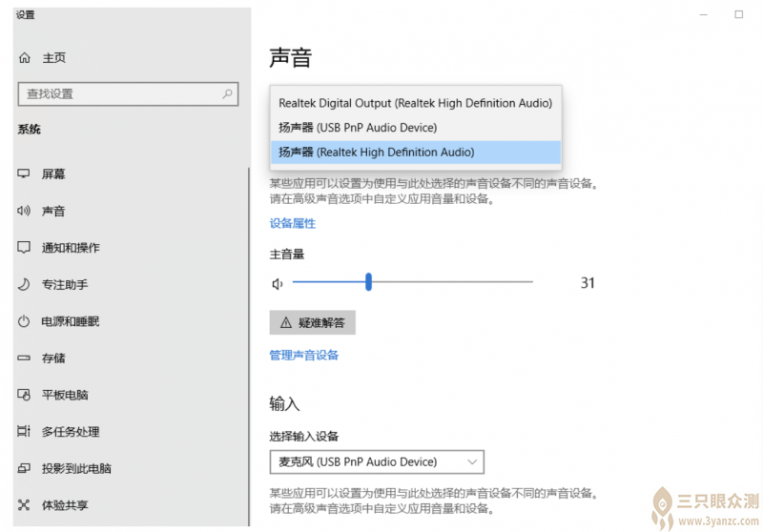The height and width of the screenshot is (532, 763).
Task: Open the 管理声音设备 link
Action: tap(304, 356)
